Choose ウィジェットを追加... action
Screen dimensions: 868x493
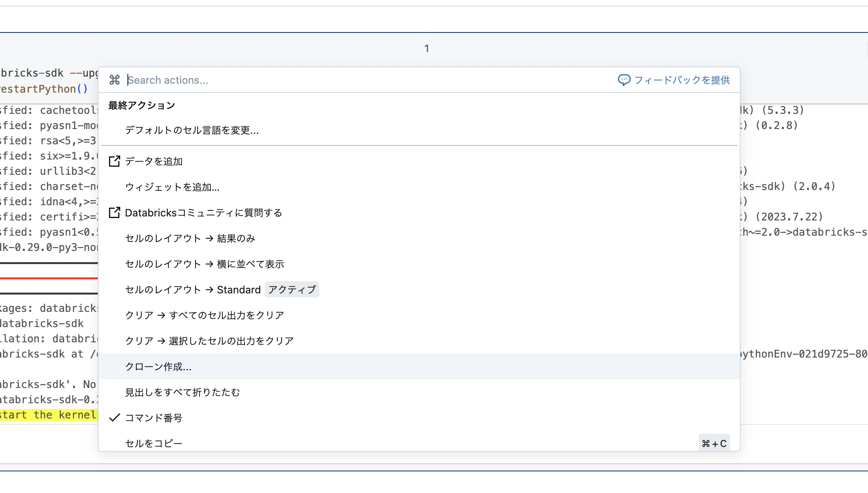point(419,187)
